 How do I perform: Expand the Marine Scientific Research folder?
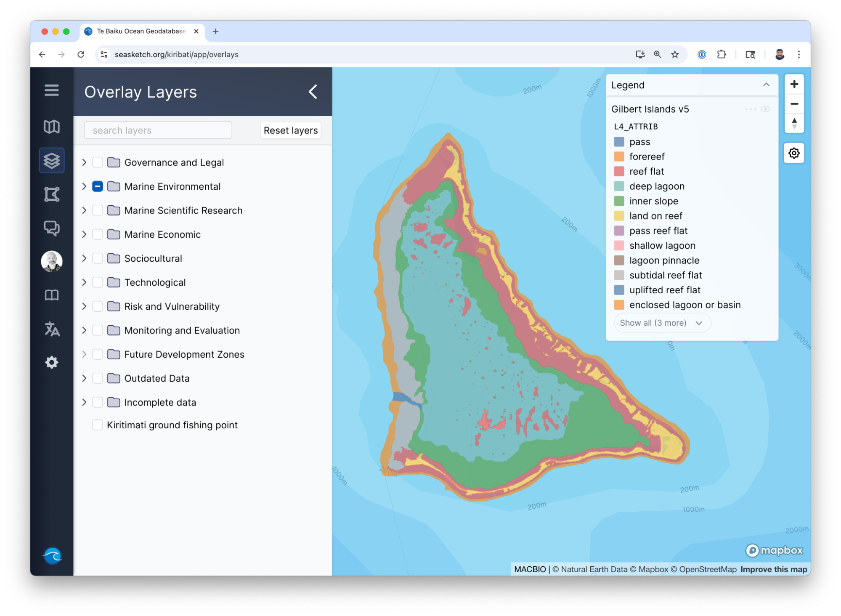coord(84,210)
